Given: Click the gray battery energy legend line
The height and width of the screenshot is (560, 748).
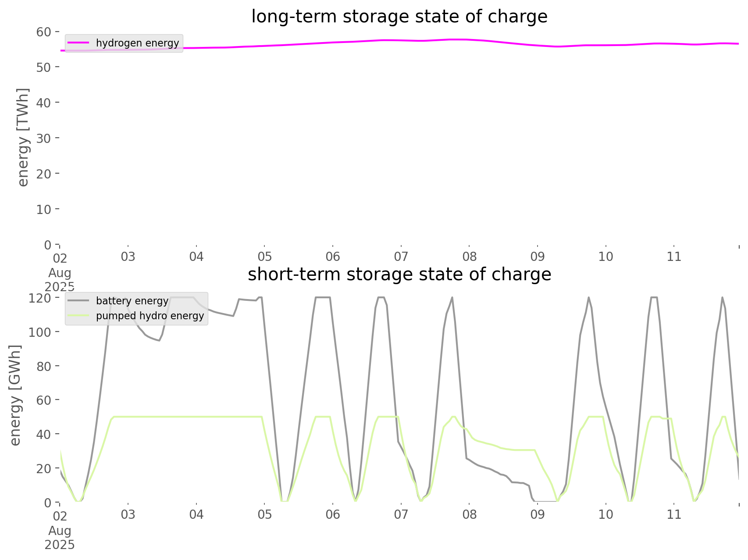Looking at the screenshot, I should tap(78, 301).
